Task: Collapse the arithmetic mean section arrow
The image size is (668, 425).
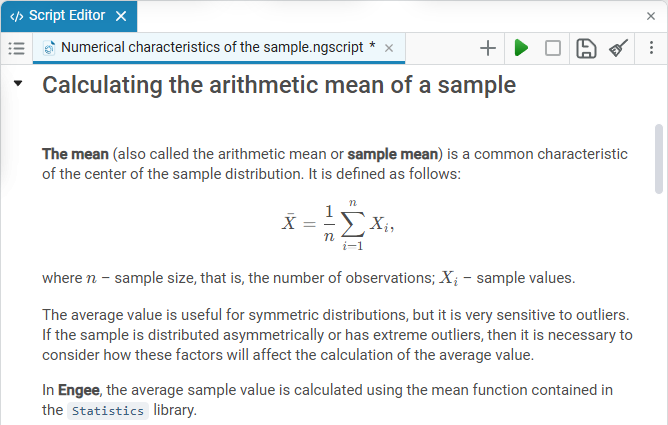Action: [x=18, y=83]
